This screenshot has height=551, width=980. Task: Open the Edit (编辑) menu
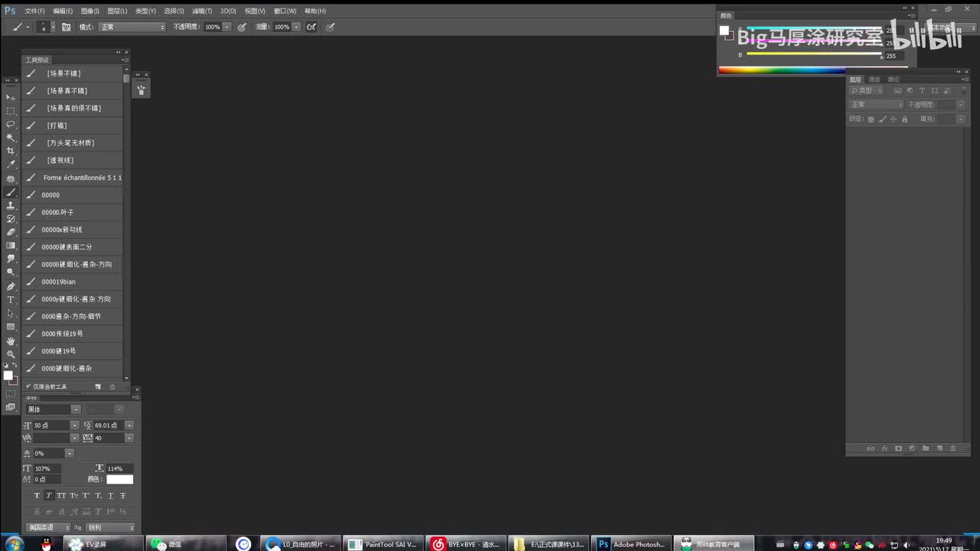(63, 11)
